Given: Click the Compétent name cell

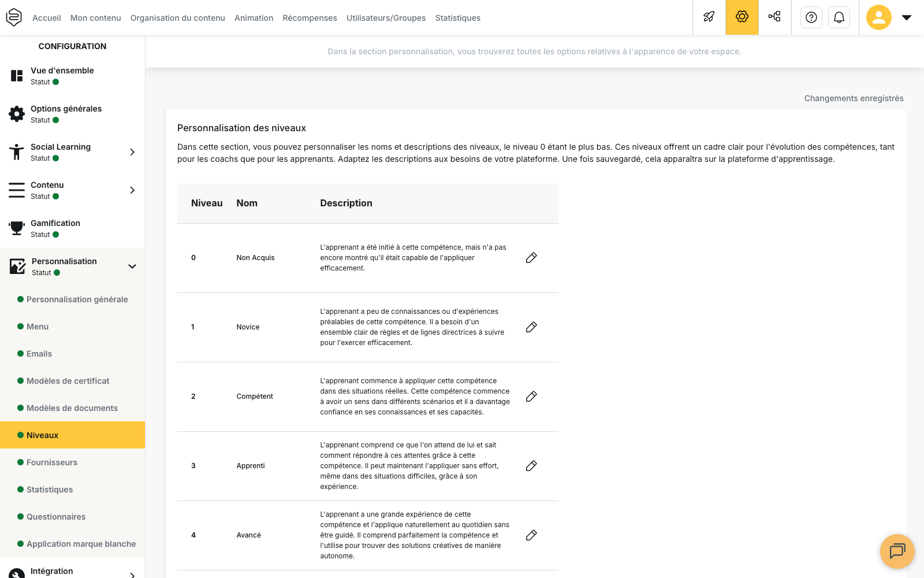Looking at the screenshot, I should pyautogui.click(x=255, y=397).
